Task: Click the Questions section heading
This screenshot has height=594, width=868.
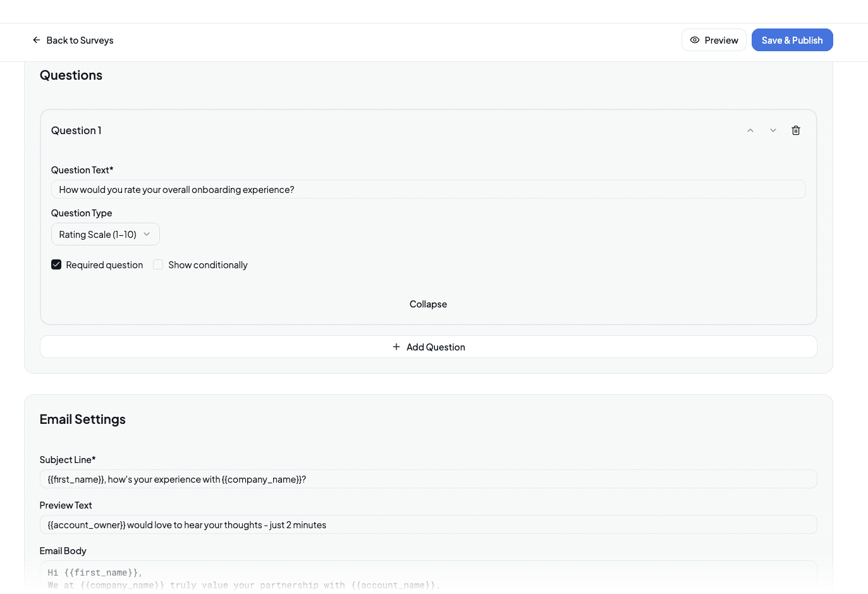Action: (x=71, y=75)
